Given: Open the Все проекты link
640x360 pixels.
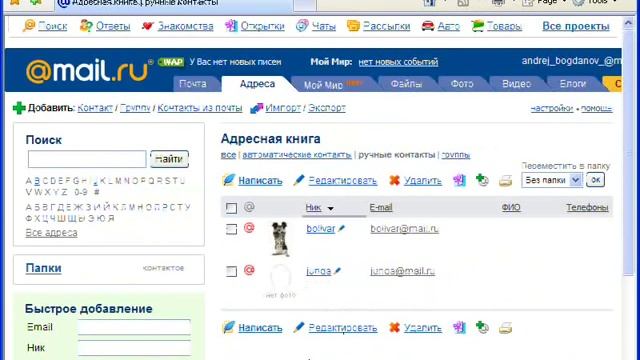Looking at the screenshot, I should click(x=576, y=26).
